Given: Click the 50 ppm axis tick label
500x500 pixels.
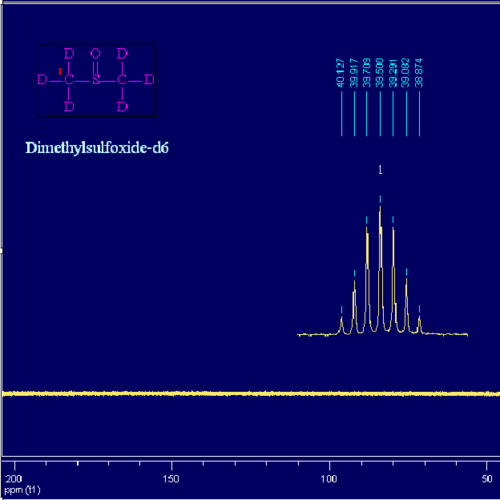Looking at the screenshot, I should coord(487,479).
